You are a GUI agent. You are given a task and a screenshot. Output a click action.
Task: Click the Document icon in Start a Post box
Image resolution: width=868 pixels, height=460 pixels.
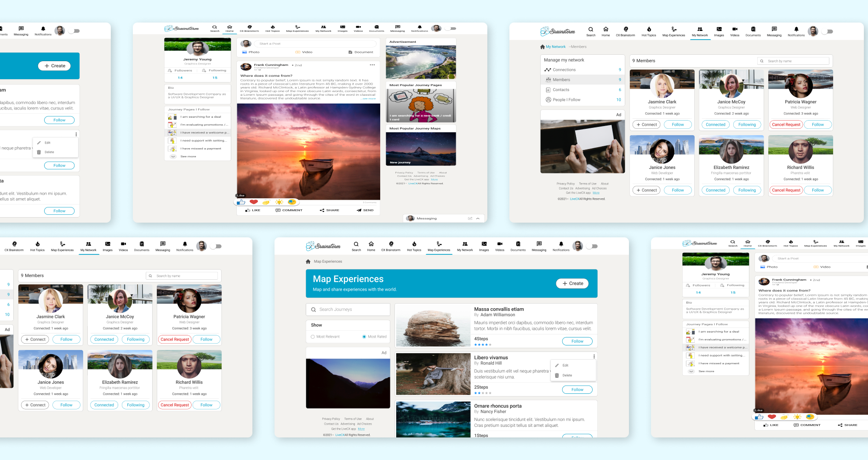tap(350, 52)
